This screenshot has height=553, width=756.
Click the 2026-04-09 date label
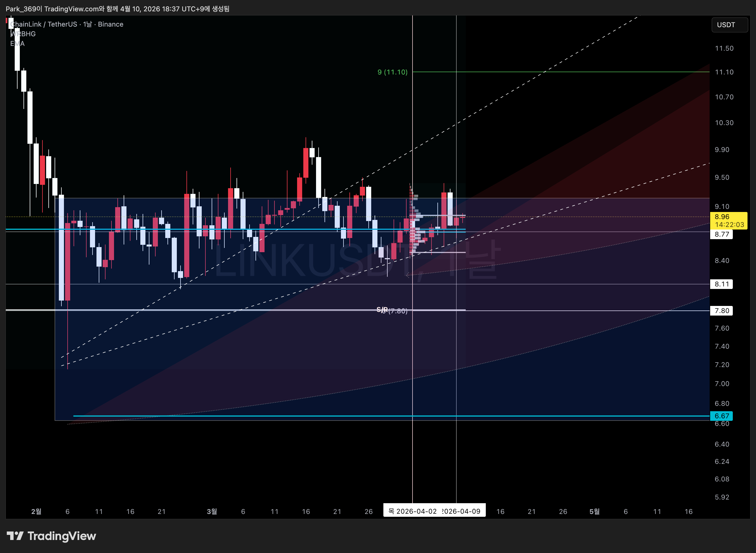point(463,511)
